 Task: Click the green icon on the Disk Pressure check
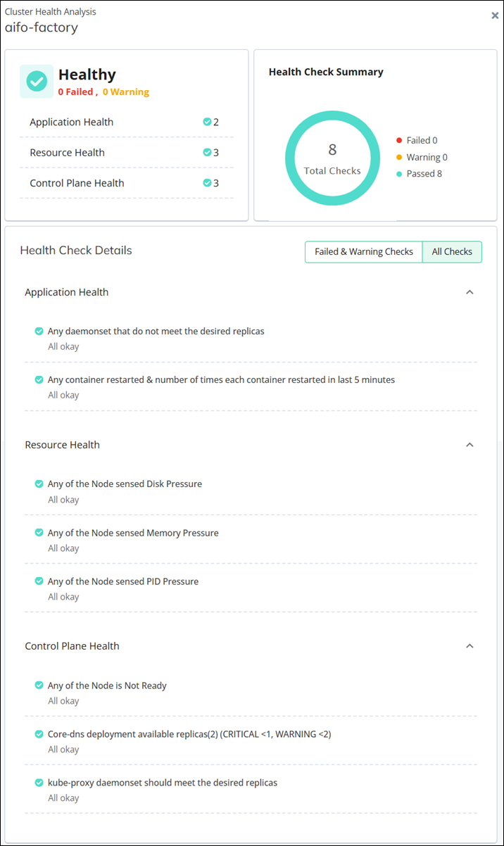coord(39,484)
